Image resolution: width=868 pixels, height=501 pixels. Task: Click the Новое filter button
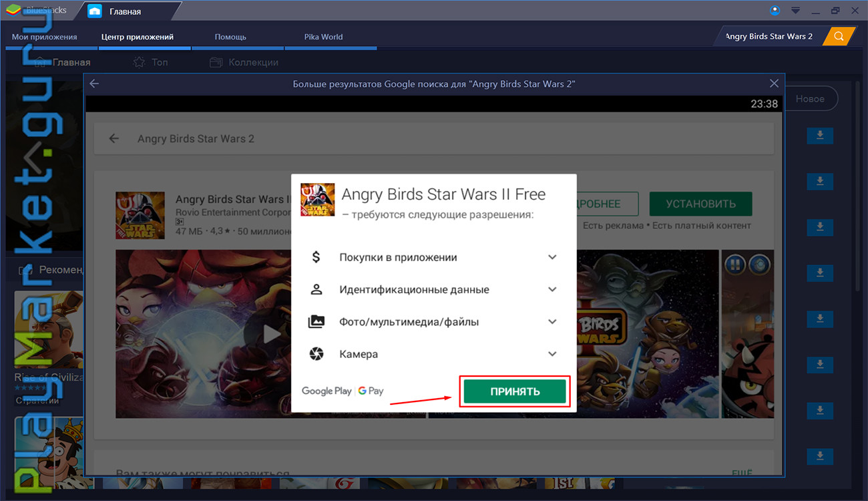pos(810,99)
